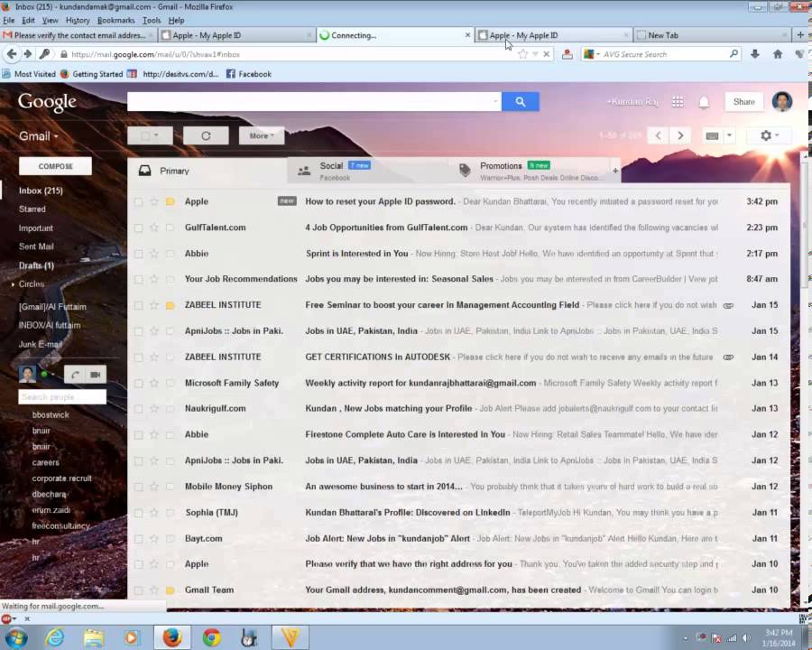Click the Search people chat field
This screenshot has height=650, width=812.
pyautogui.click(x=62, y=397)
